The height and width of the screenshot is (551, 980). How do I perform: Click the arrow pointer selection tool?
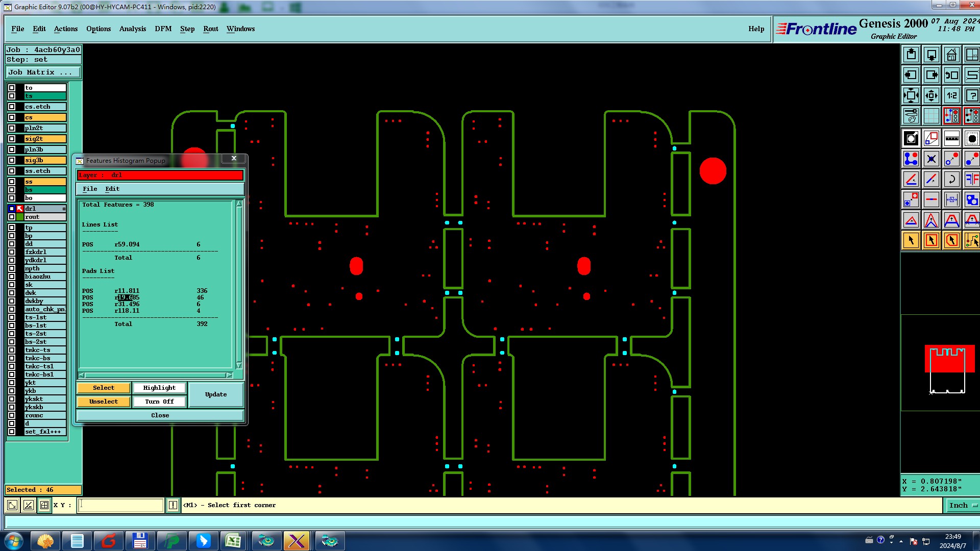coord(911,240)
